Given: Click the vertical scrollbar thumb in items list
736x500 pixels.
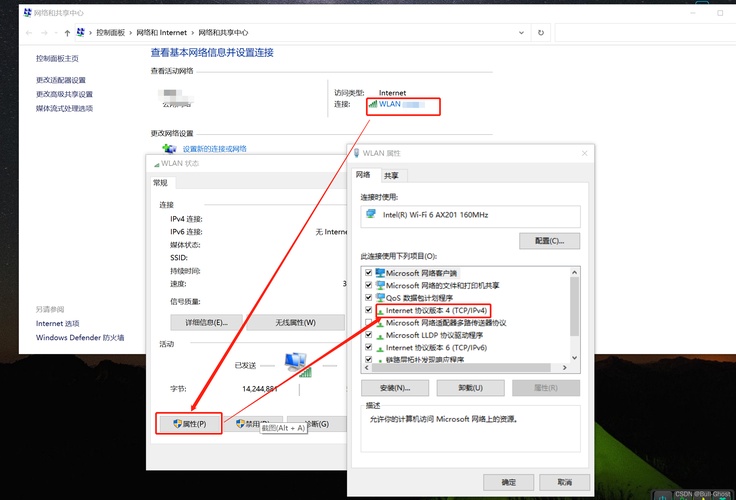Looking at the screenshot, I should tap(575, 306).
